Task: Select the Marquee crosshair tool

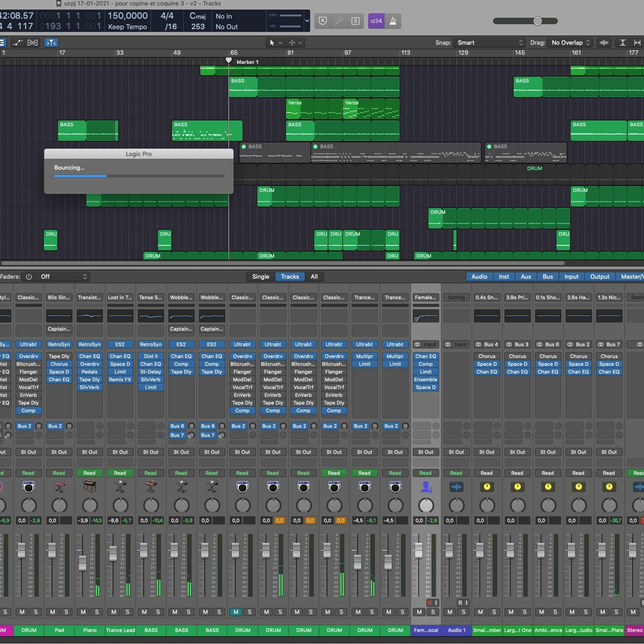Action: coord(292,43)
